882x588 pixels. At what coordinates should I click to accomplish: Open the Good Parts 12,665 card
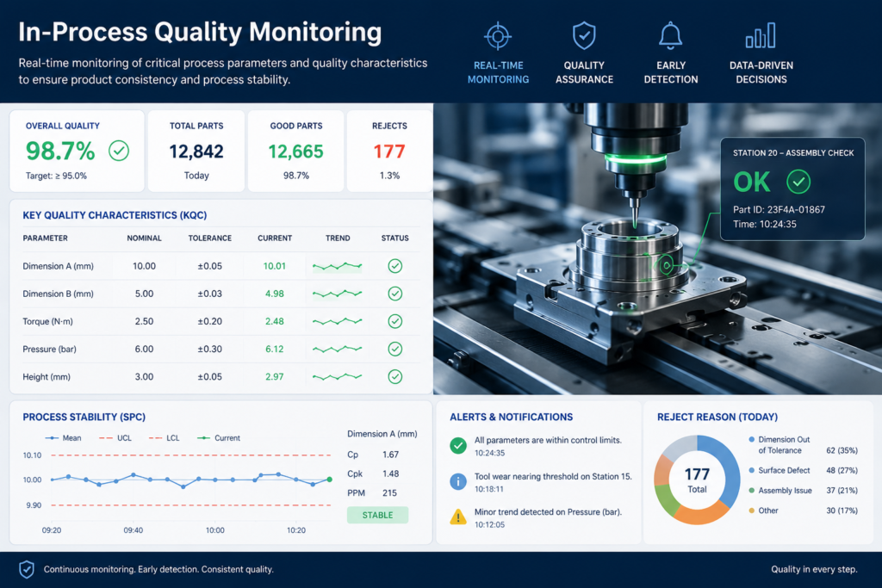[x=296, y=151]
